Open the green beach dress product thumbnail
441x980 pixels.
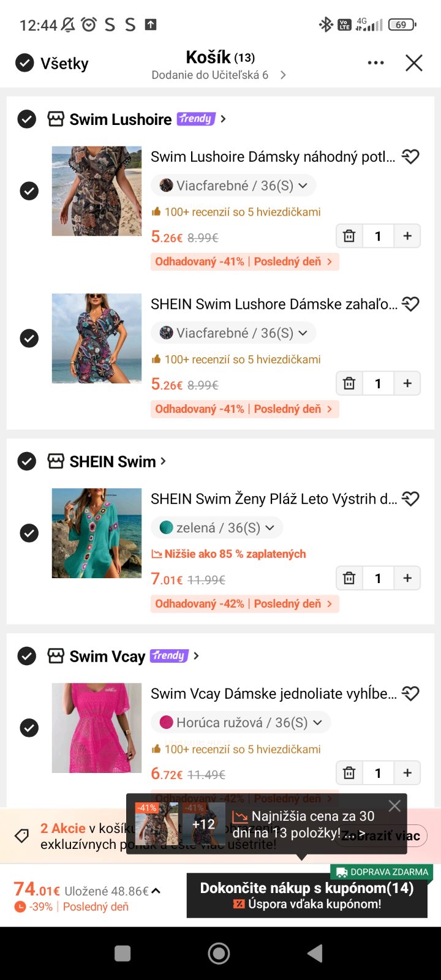(x=97, y=533)
